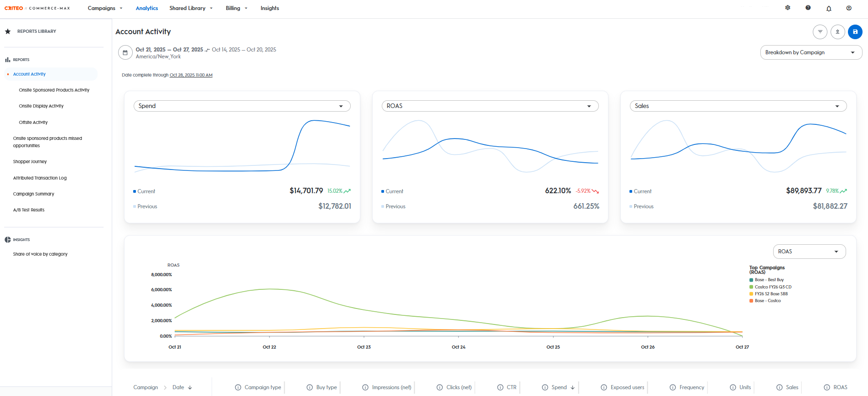Open the ROAS dropdown above the line chart

click(809, 252)
